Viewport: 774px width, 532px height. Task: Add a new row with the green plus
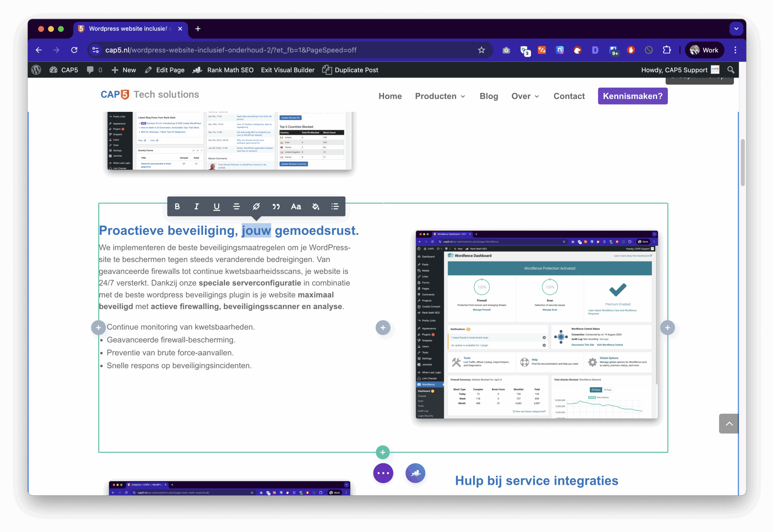tap(383, 452)
